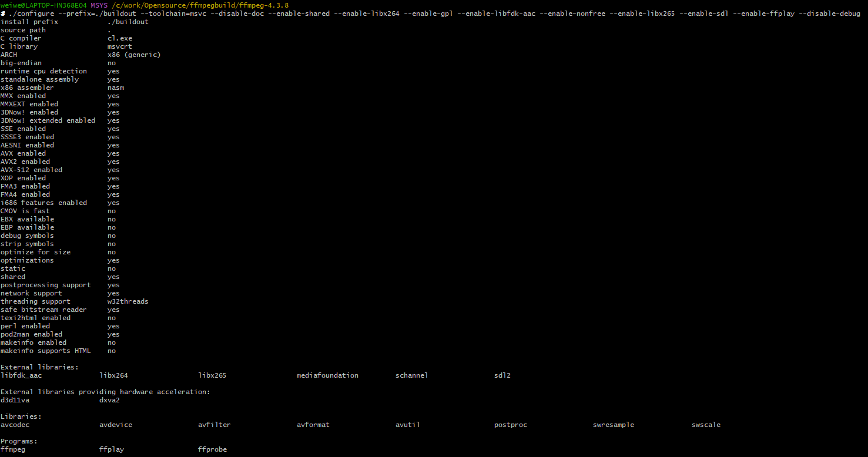Click the "runtime cpu detection" label
868x457 pixels.
click(43, 71)
